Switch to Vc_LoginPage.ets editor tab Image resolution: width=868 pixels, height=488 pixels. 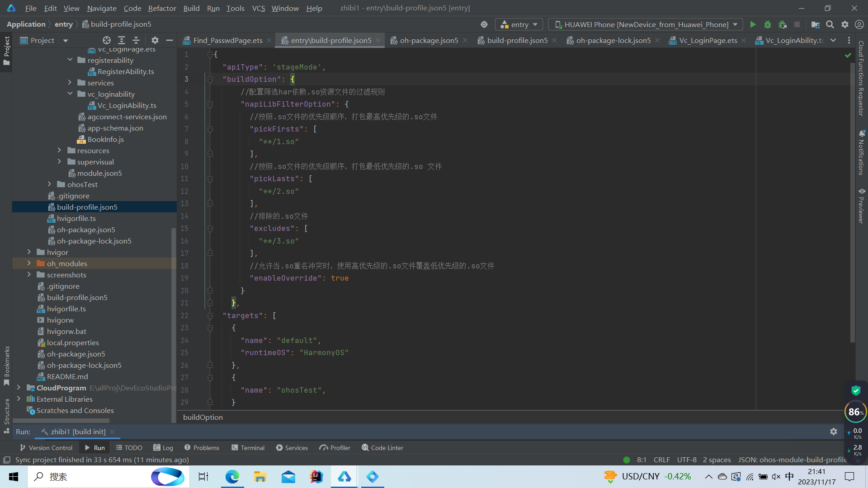[x=708, y=40]
